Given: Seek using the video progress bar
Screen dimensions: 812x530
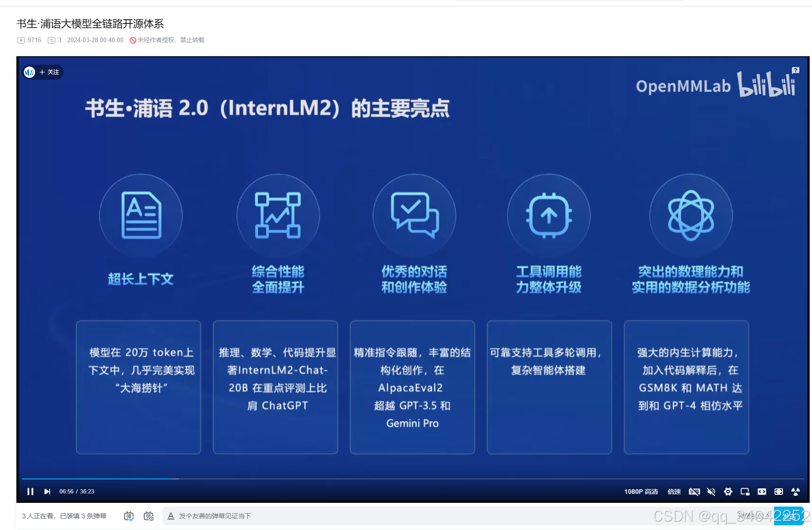Looking at the screenshot, I should (x=413, y=479).
